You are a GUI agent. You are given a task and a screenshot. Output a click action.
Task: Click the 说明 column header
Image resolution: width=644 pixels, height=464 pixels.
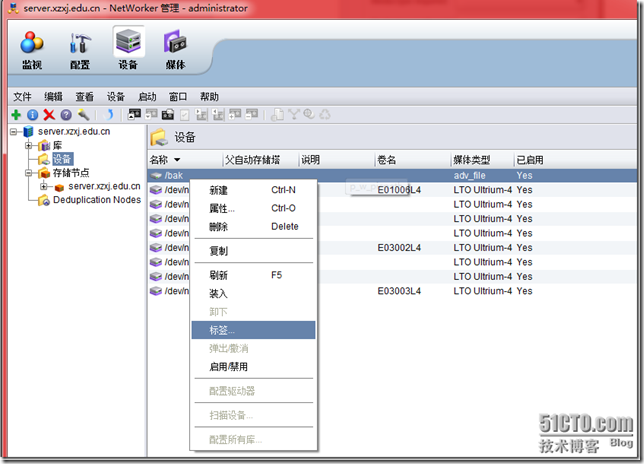point(337,160)
